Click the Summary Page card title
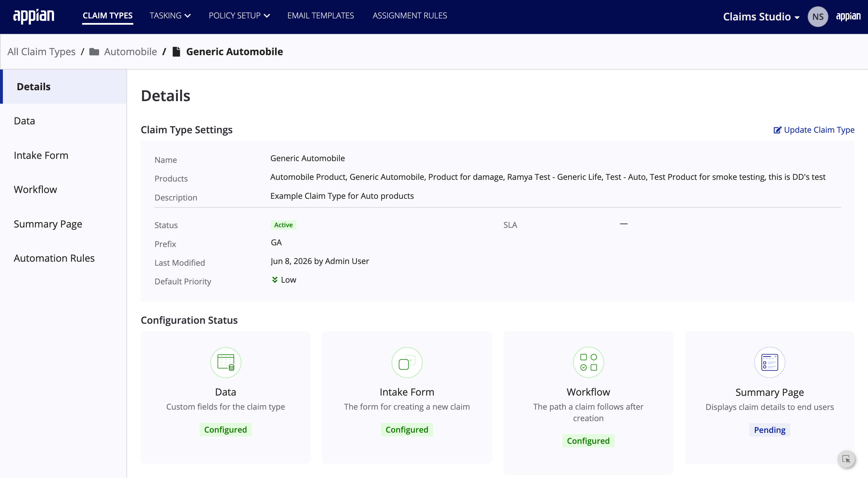This screenshot has width=868, height=478. [x=769, y=392]
